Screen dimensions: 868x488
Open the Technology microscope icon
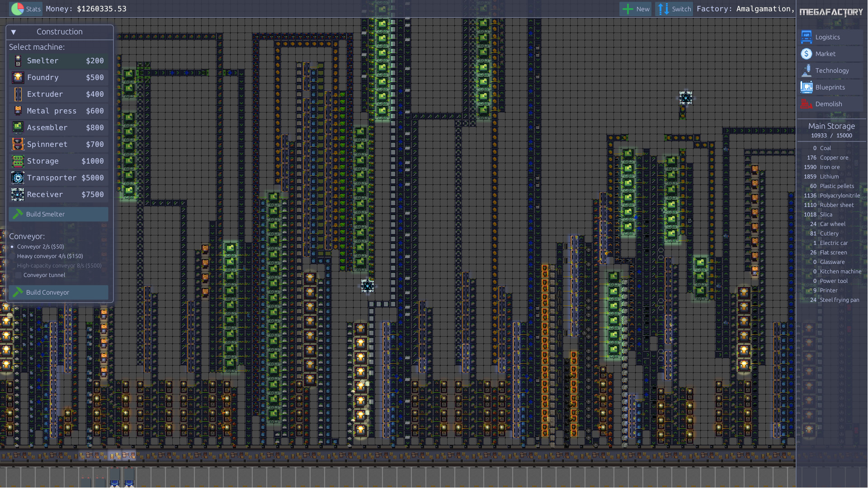point(806,70)
